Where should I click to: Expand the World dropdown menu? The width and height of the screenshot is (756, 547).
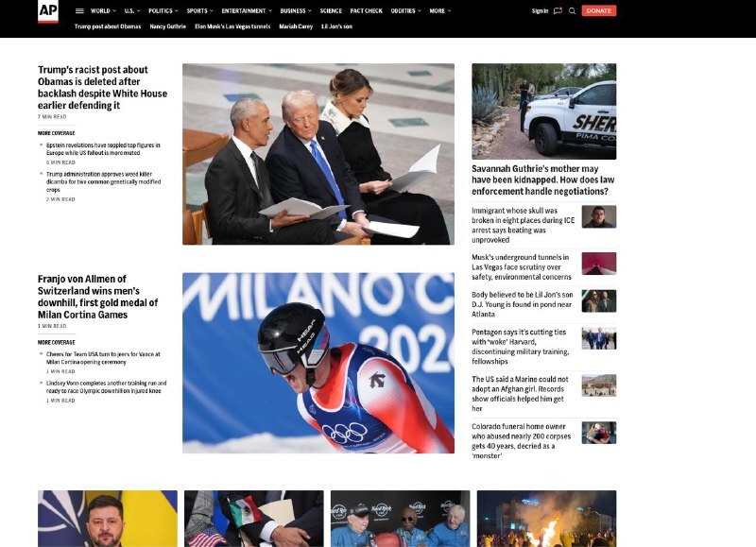(x=102, y=11)
